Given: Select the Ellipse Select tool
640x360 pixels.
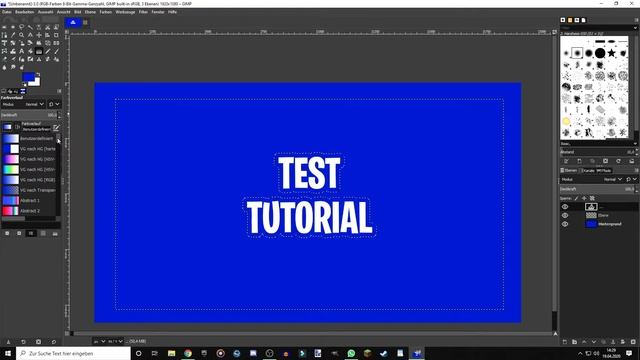Looking at the screenshot, I should tap(13, 27).
